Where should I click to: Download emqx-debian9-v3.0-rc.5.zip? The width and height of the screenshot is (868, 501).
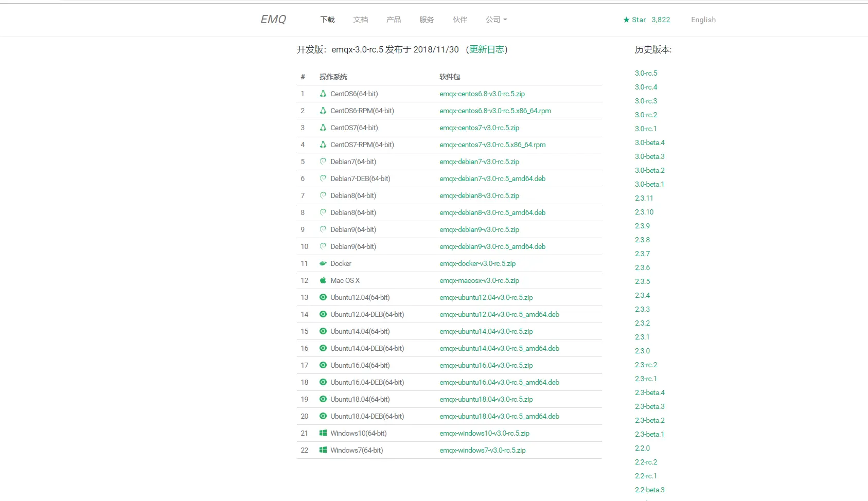coord(480,229)
